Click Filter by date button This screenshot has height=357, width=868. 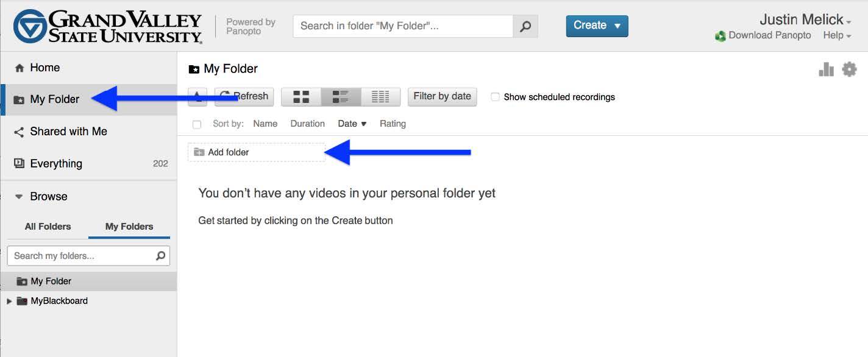(x=442, y=96)
